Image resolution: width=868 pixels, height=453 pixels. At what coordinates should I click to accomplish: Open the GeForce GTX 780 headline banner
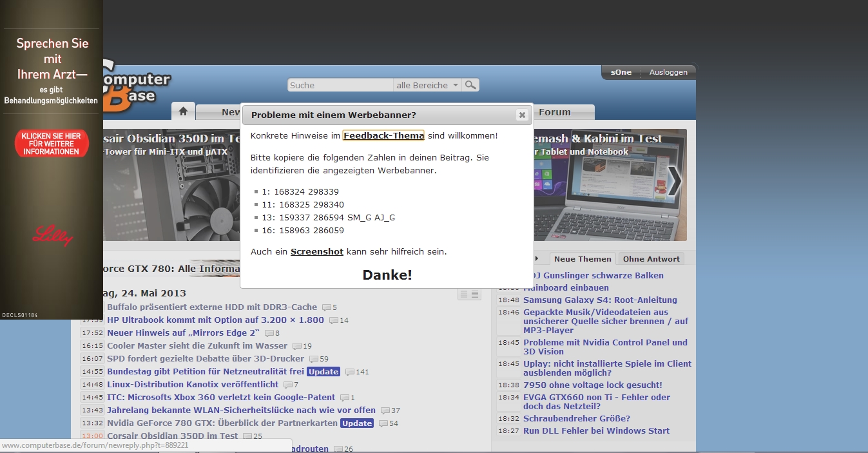point(171,269)
